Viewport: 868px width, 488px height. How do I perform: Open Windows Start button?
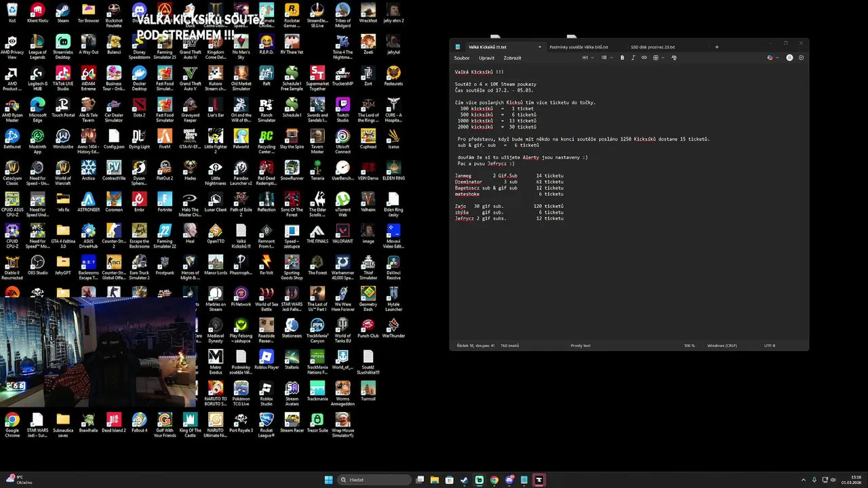pos(328,480)
